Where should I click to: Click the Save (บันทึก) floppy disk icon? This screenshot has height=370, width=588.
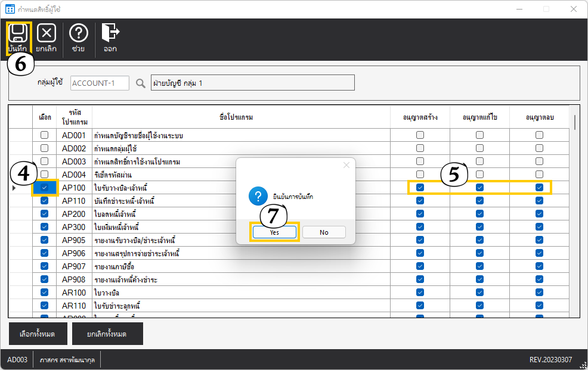click(18, 34)
